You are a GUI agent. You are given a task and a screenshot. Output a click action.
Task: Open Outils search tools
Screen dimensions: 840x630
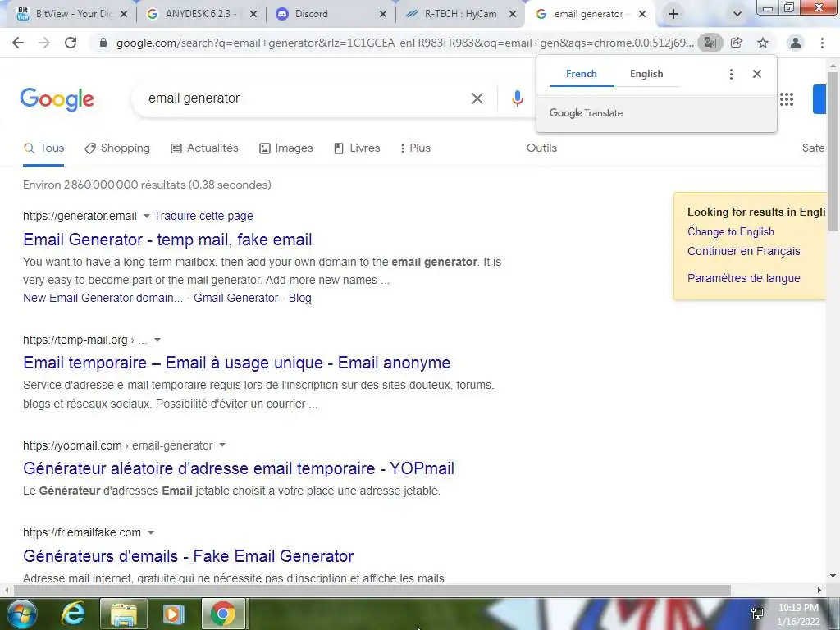click(541, 148)
